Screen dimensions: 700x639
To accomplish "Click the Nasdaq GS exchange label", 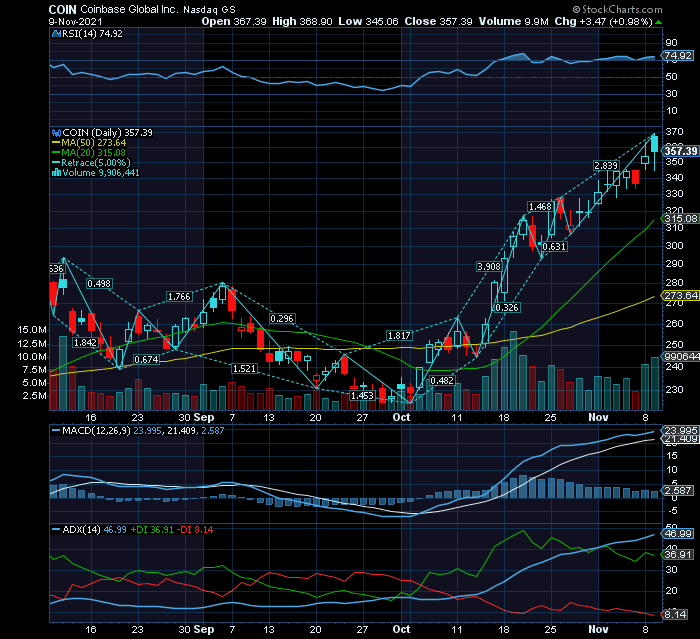I will 209,9.
